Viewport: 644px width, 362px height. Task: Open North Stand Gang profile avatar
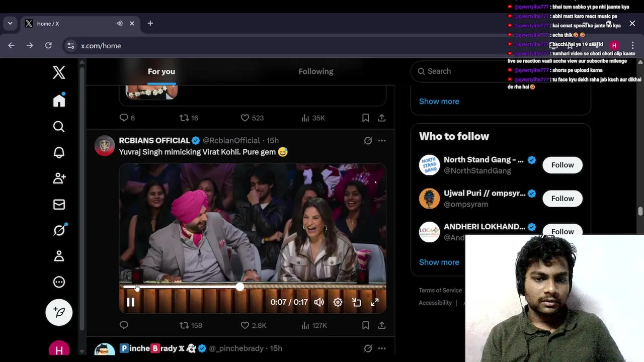pos(429,165)
